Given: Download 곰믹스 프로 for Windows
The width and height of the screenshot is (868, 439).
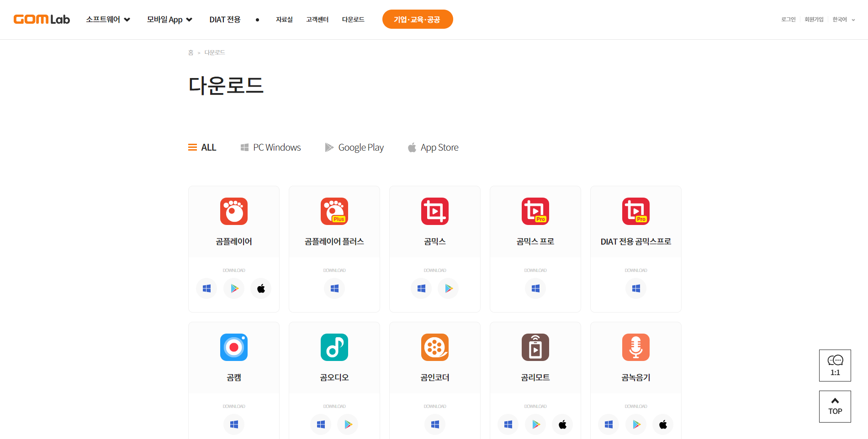Looking at the screenshot, I should tap(535, 288).
